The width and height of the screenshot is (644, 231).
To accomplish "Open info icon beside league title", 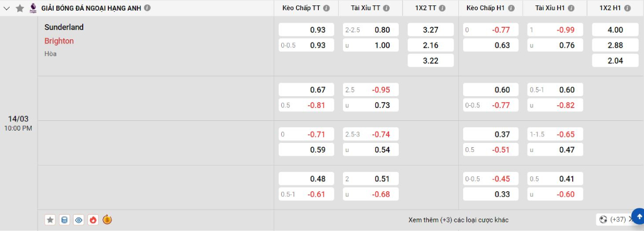I will [x=148, y=8].
